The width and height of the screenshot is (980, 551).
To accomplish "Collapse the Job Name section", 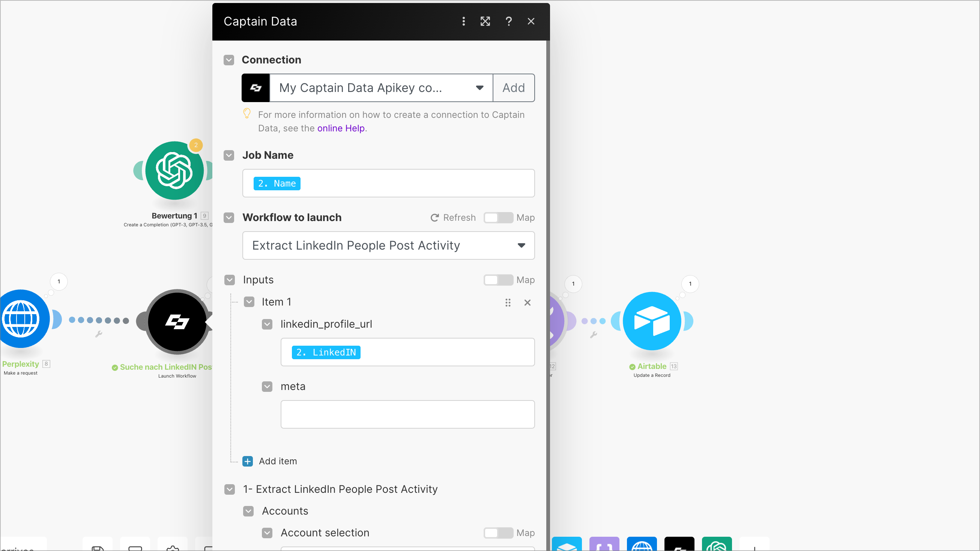I will [x=229, y=156].
